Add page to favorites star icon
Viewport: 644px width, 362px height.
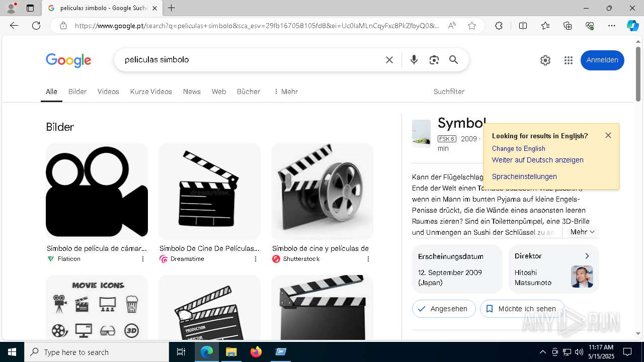[x=472, y=26]
